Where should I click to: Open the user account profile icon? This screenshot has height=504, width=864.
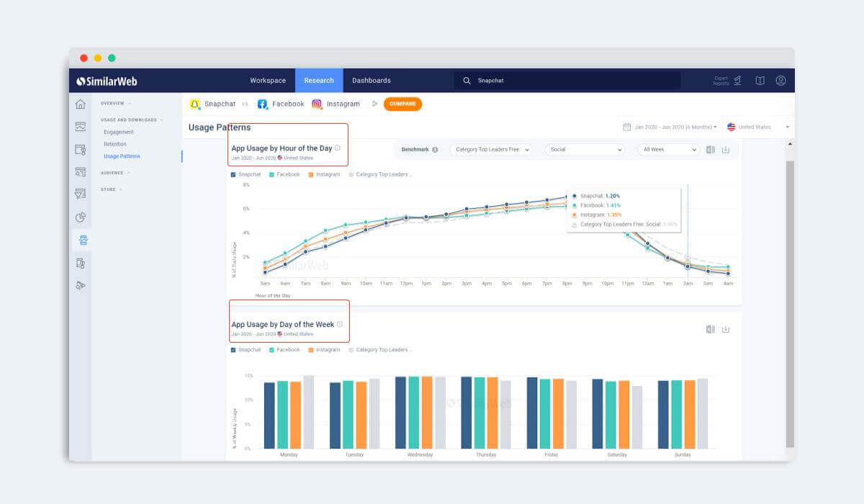tap(780, 81)
